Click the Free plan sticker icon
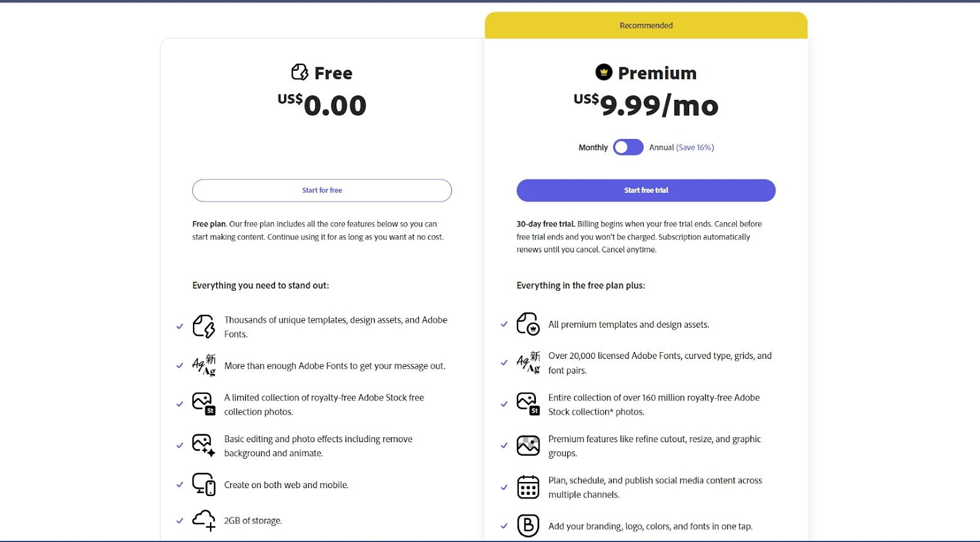 (x=300, y=72)
